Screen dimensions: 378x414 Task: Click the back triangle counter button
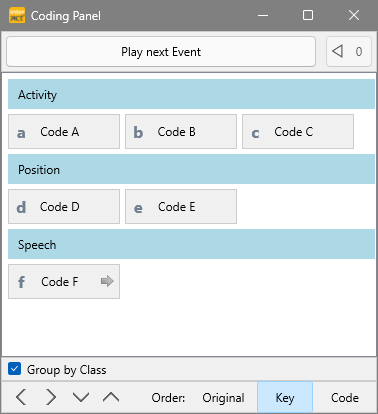[x=349, y=52]
